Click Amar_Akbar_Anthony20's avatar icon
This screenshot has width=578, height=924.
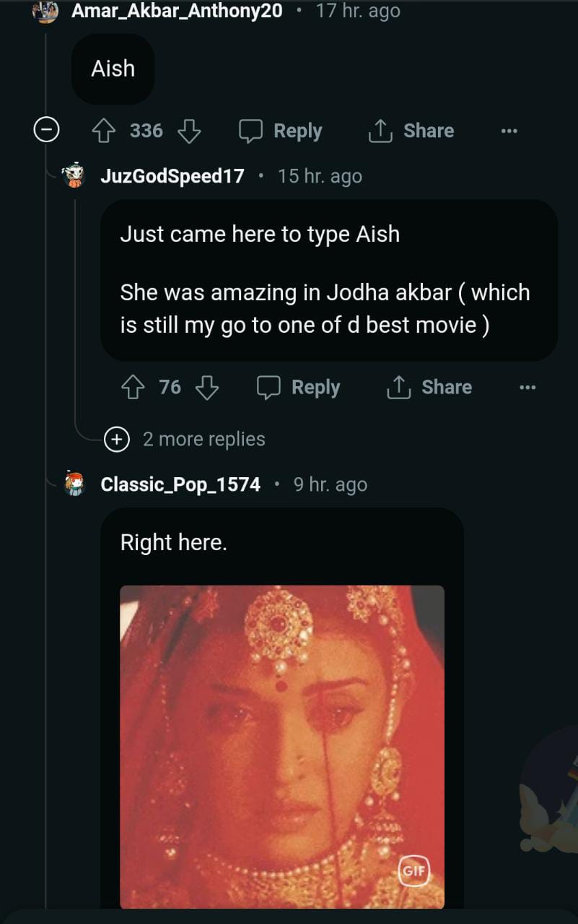click(45, 12)
